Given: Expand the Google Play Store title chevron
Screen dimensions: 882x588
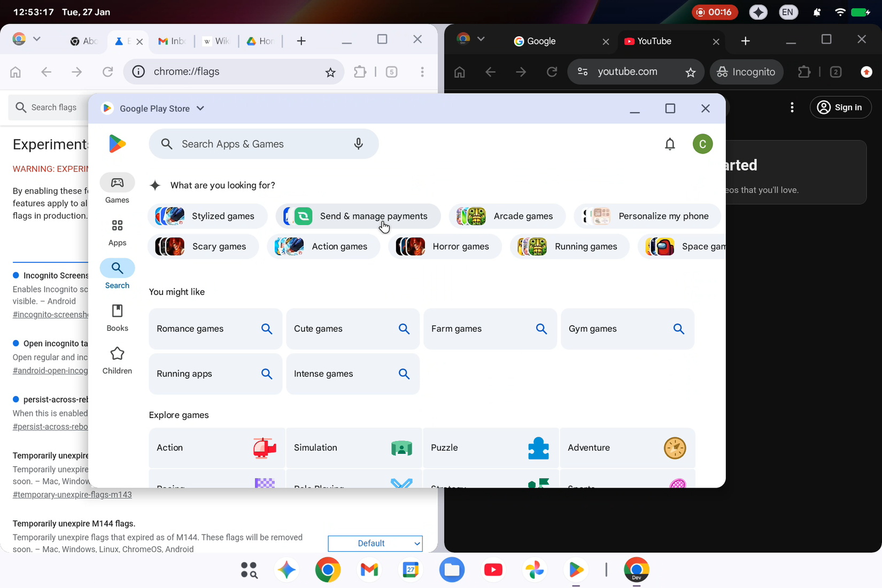Looking at the screenshot, I should [x=200, y=108].
